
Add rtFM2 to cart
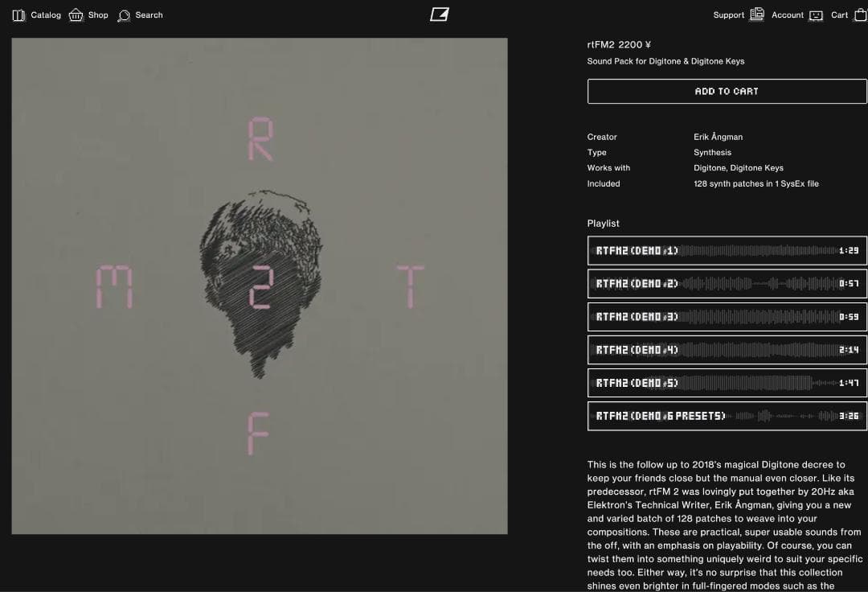click(x=727, y=92)
